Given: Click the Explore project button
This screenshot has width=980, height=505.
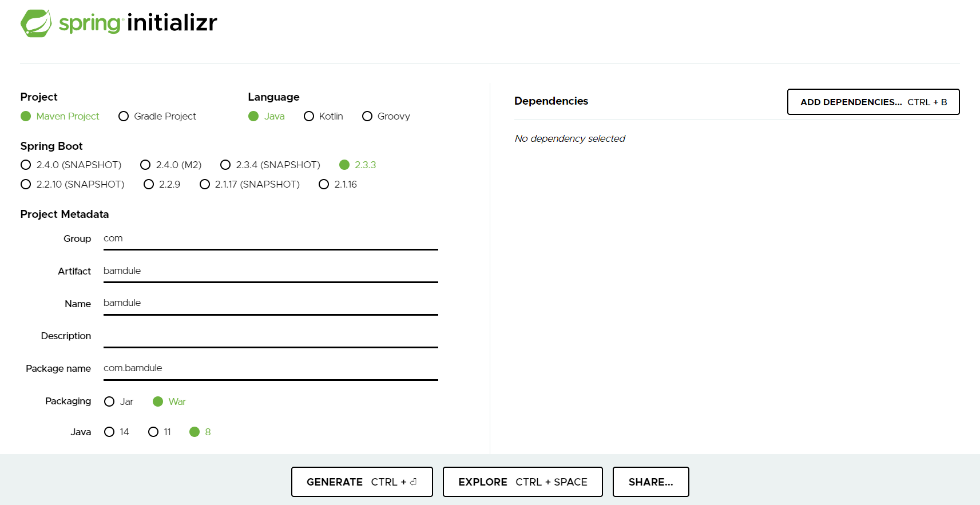Looking at the screenshot, I should click(523, 482).
